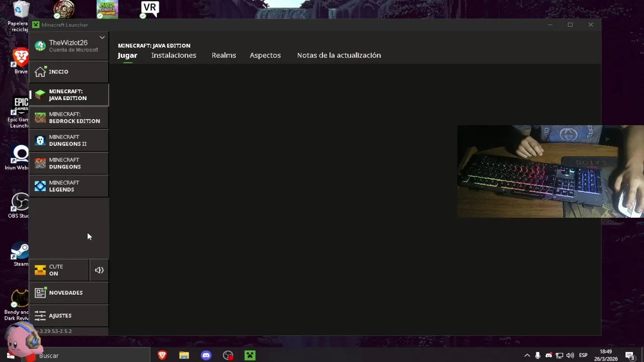Maximize the Minecraft Launcher window
The height and width of the screenshot is (362, 644).
[x=570, y=25]
